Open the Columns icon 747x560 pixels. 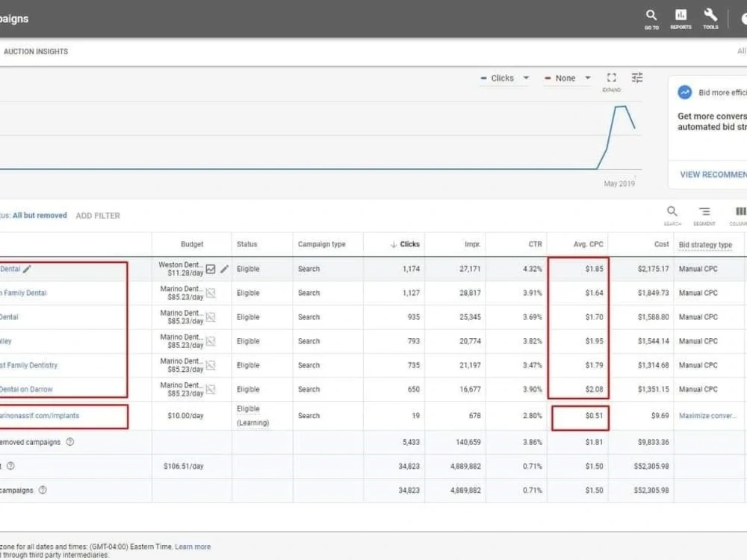pos(740,211)
